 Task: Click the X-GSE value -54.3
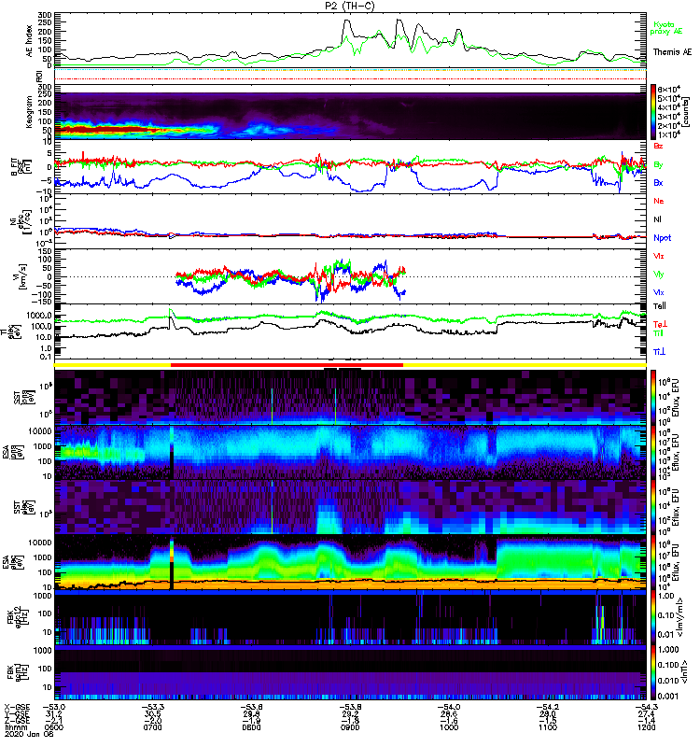point(646,707)
